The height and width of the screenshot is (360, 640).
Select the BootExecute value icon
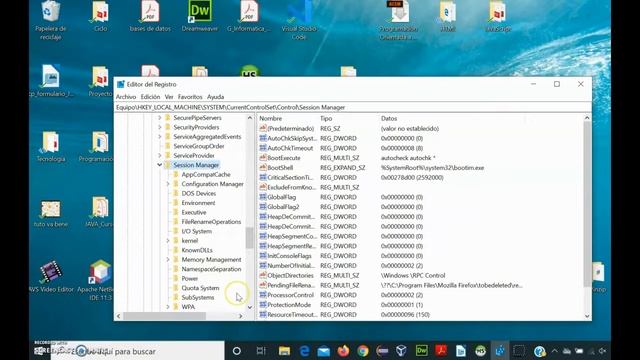click(263, 158)
